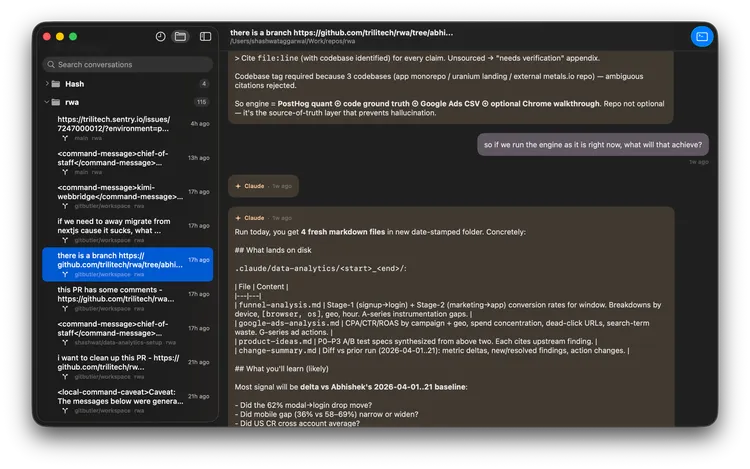Screen dimensions: 750x469
Task: Open the 13h ago chief-of-staff conversation
Action: click(x=127, y=162)
